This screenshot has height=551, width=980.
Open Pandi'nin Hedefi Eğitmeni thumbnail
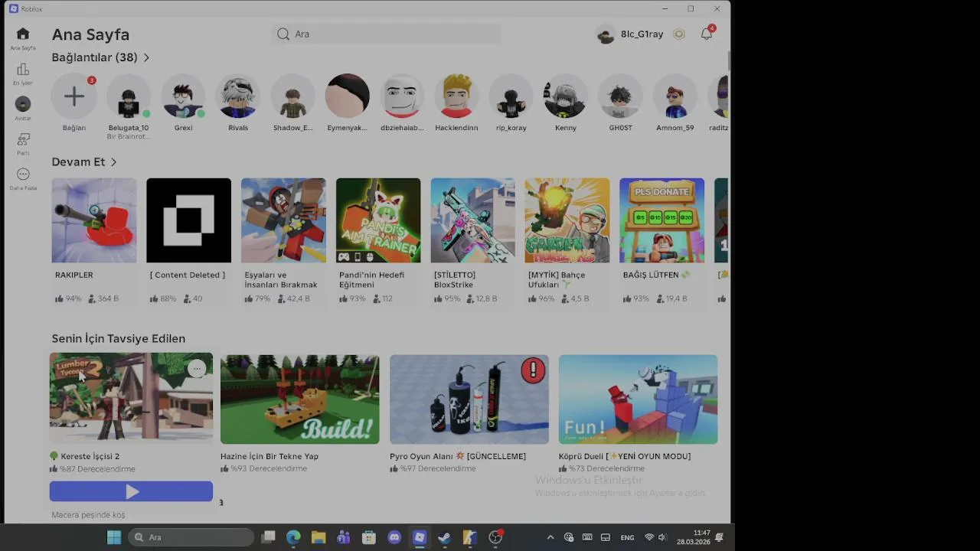click(378, 220)
